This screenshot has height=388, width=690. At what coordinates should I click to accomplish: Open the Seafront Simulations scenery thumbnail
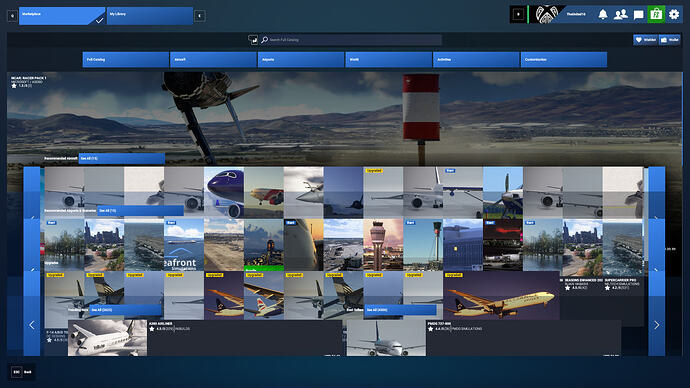(184, 245)
